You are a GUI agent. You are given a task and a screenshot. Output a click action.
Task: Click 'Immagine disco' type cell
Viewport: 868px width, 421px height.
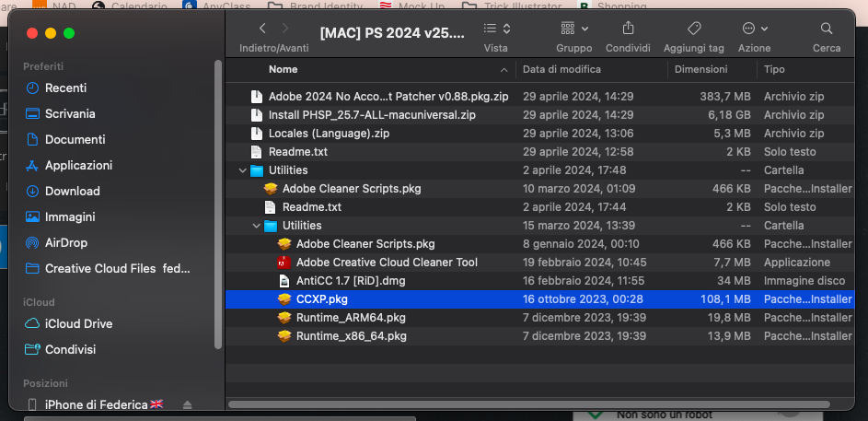coord(804,281)
